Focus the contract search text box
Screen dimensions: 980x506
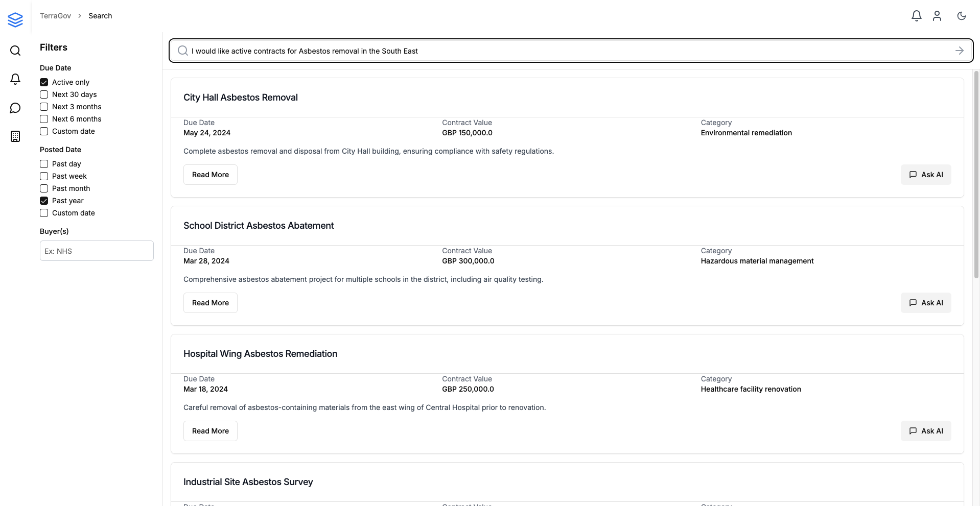pyautogui.click(x=571, y=51)
